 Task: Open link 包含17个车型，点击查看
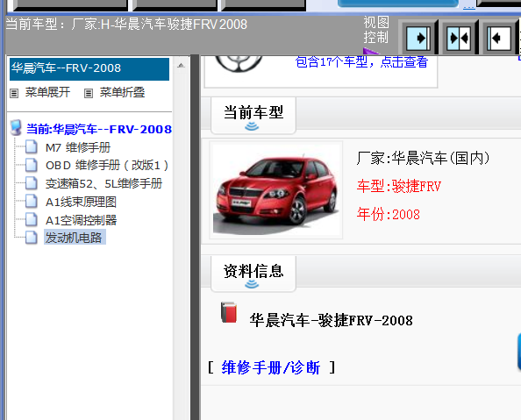click(x=361, y=62)
